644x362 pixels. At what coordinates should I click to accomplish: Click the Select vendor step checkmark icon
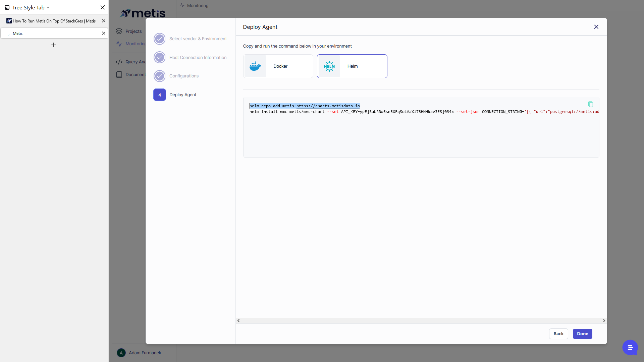pos(160,39)
